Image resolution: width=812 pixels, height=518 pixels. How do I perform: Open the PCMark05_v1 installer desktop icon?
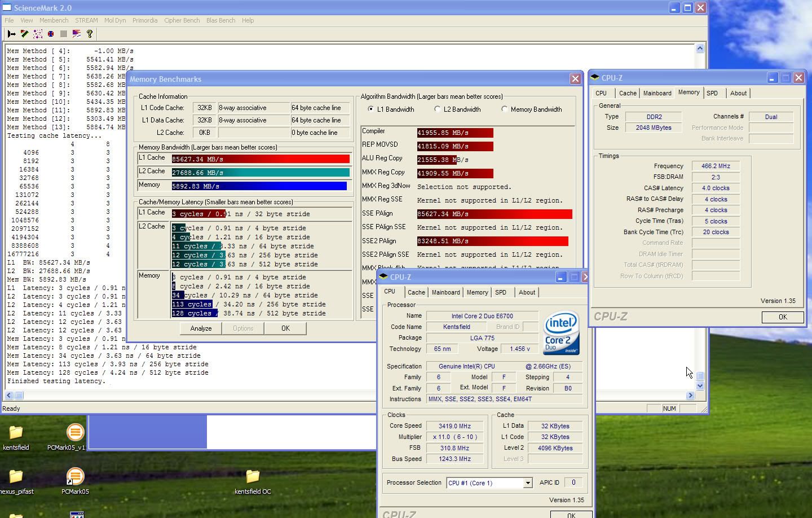tap(74, 433)
